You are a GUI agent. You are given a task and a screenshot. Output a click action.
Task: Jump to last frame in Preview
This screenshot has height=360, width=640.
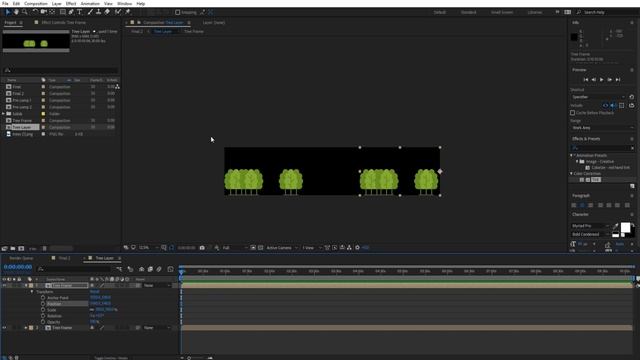coord(618,80)
